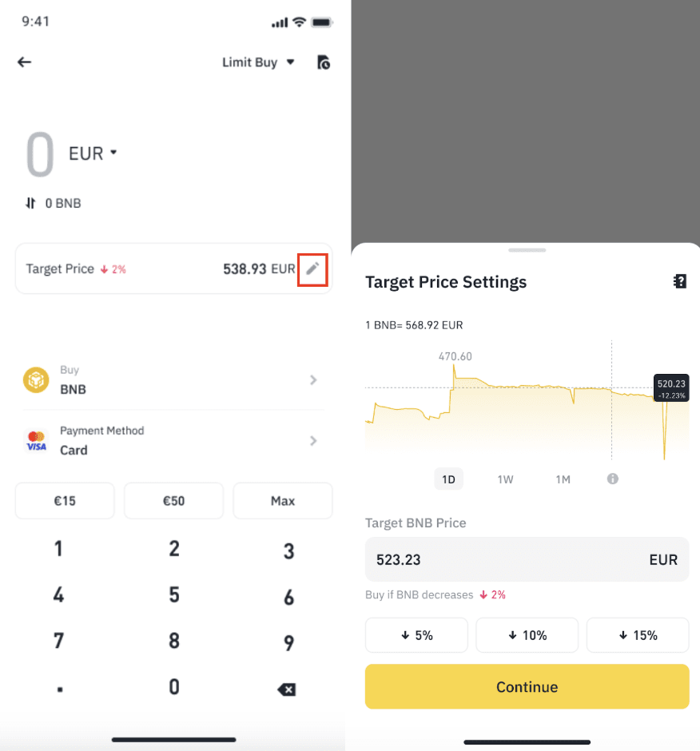Choose the 5% decrease preset
The height and width of the screenshot is (751, 700).
click(x=416, y=635)
